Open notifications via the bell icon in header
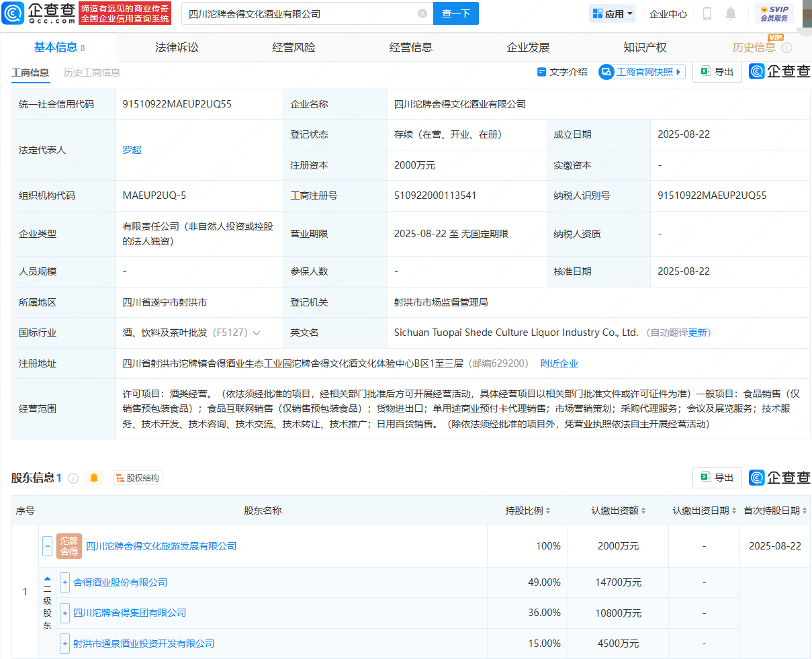Image resolution: width=812 pixels, height=659 pixels. pyautogui.click(x=732, y=13)
